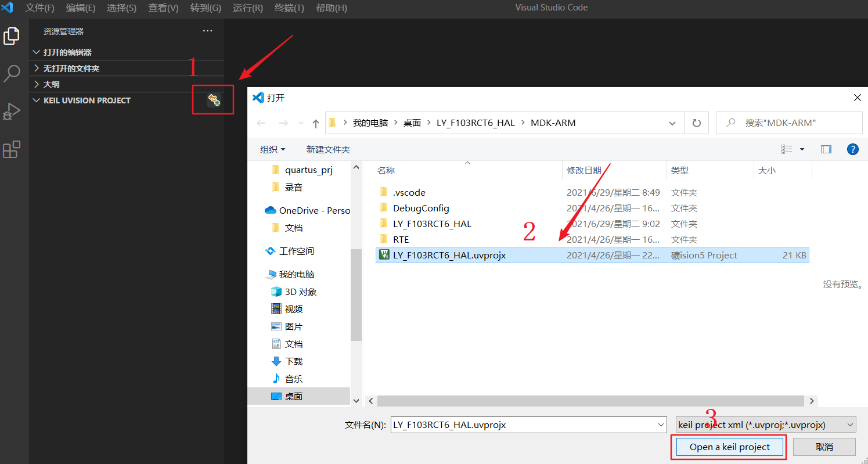Open the keil project xml file type dropdown

coord(766,425)
